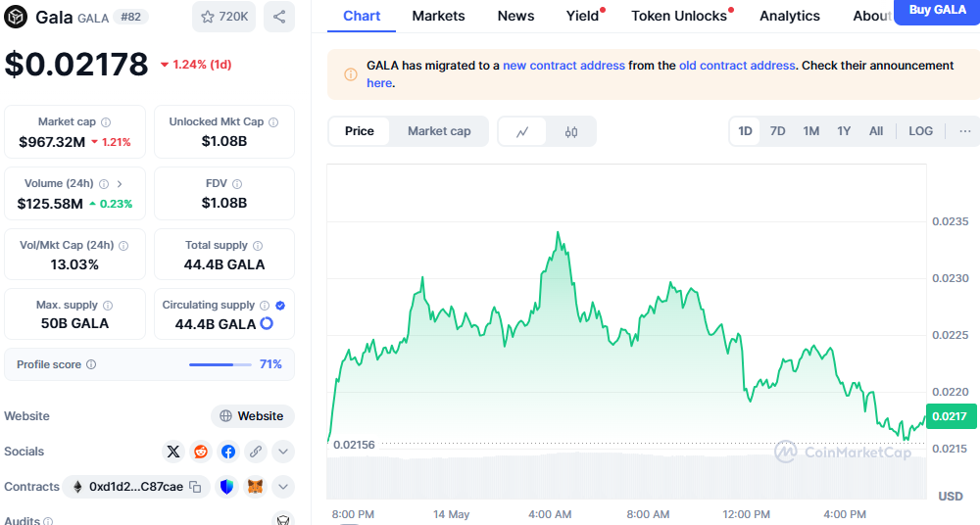Expand more Socials with chevron

pos(283,452)
